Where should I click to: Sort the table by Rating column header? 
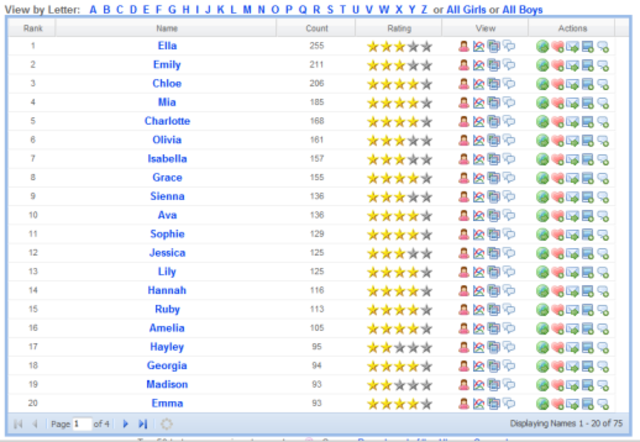[x=399, y=28]
